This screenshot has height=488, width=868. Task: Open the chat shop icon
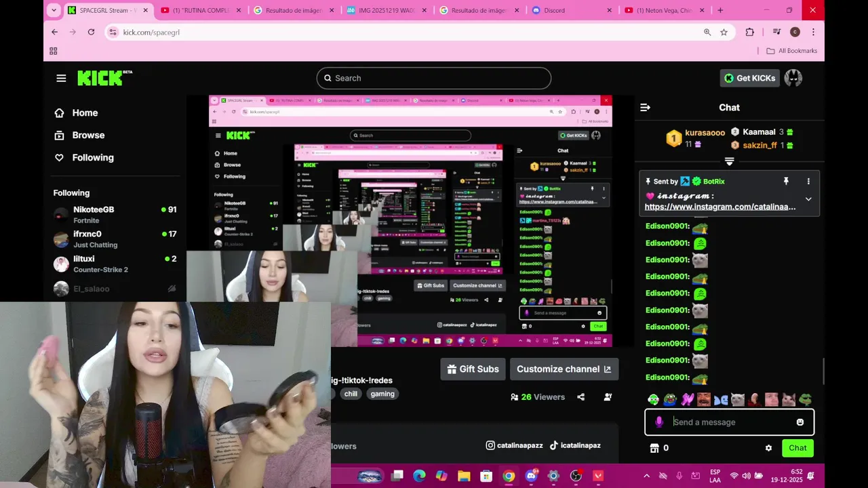click(654, 448)
